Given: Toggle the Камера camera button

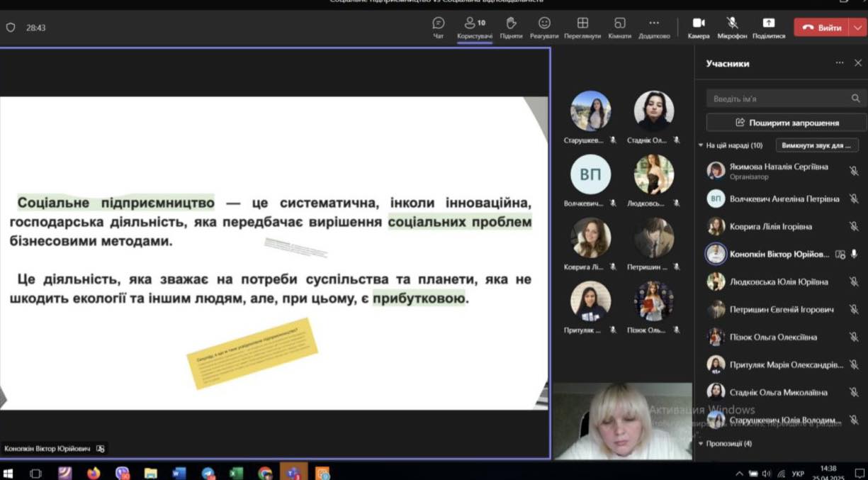Looking at the screenshot, I should (699, 28).
